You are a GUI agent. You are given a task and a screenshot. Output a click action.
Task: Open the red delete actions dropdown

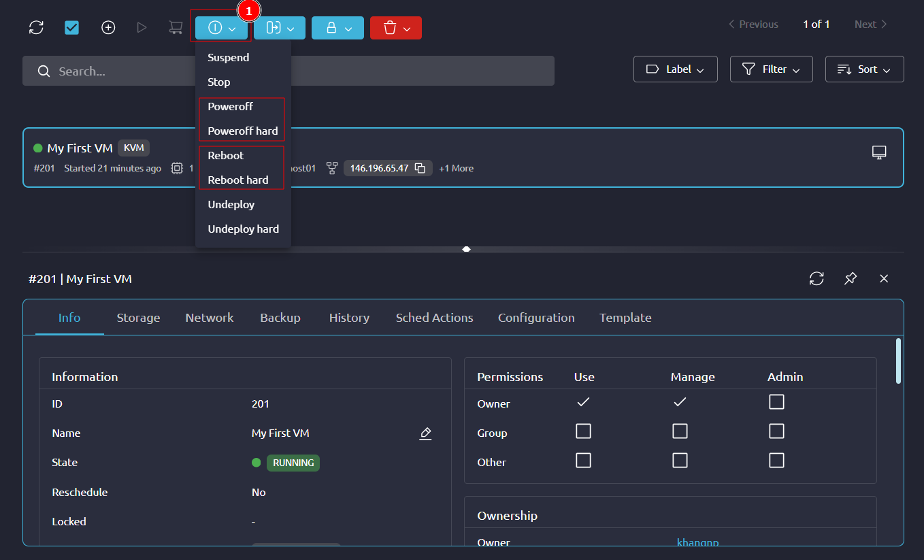pos(396,28)
